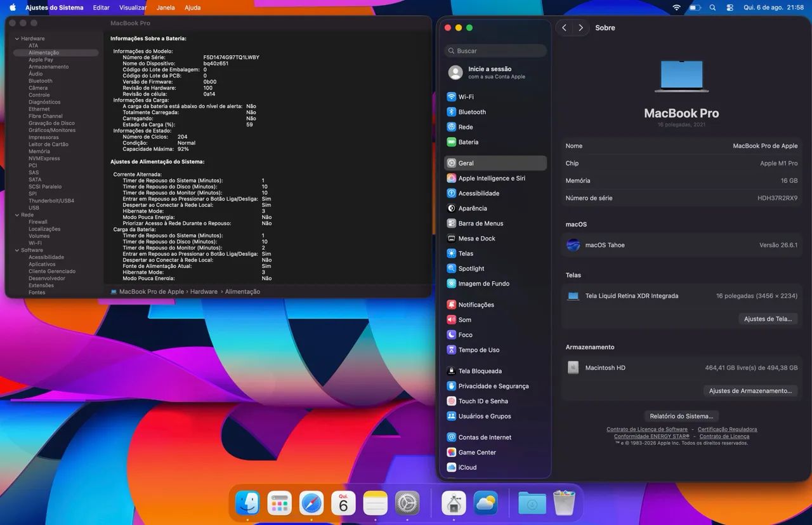Go forward using the Sobre forward chevron
812x525 pixels.
580,28
